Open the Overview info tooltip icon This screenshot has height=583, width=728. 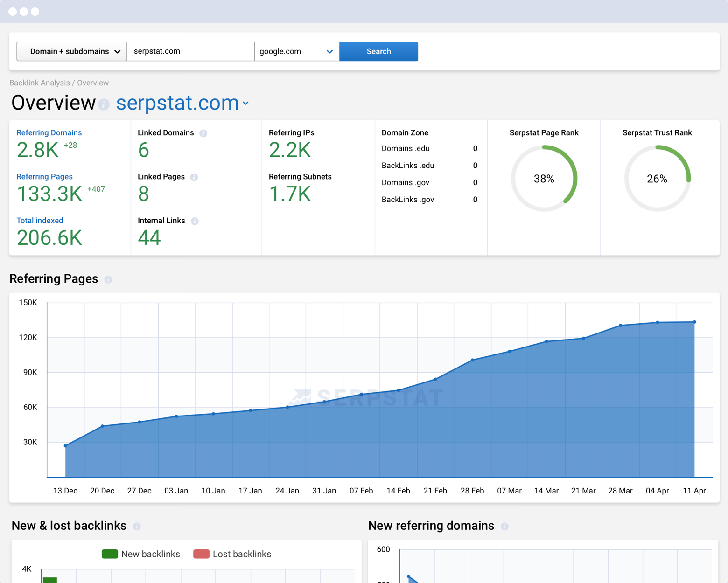103,105
